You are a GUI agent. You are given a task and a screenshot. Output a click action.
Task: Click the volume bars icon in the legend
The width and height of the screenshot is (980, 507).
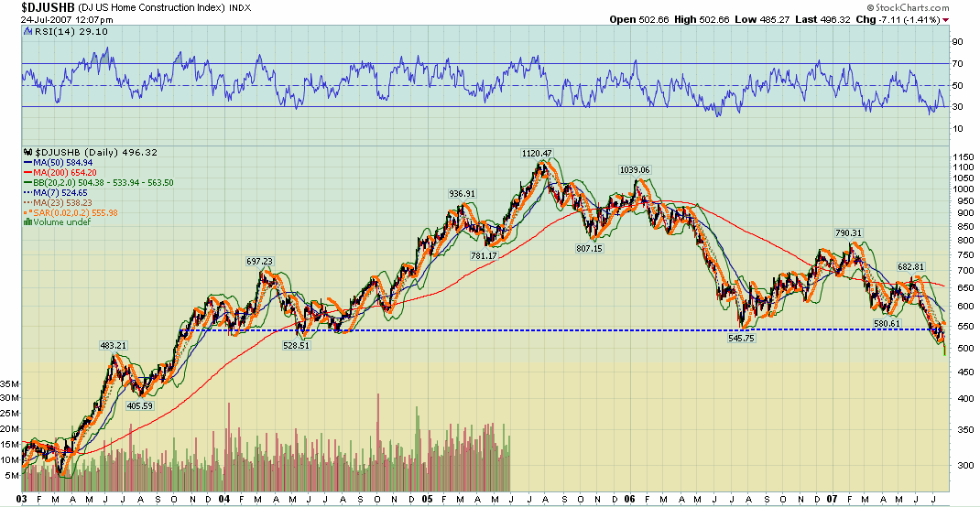[27, 221]
